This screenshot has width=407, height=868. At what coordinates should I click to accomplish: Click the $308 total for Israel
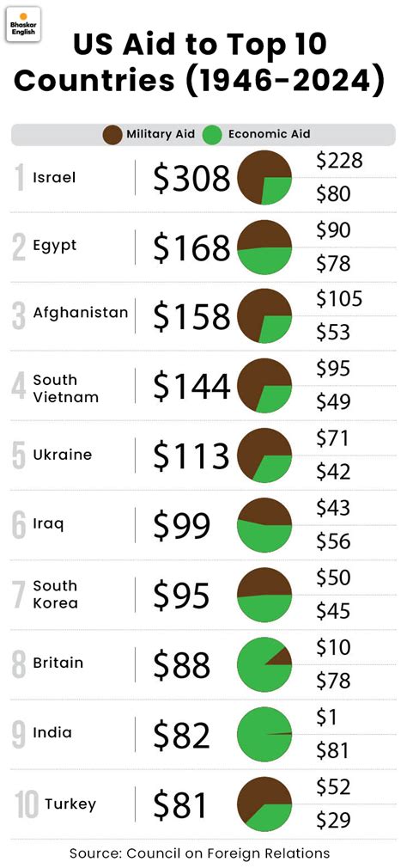click(x=191, y=179)
